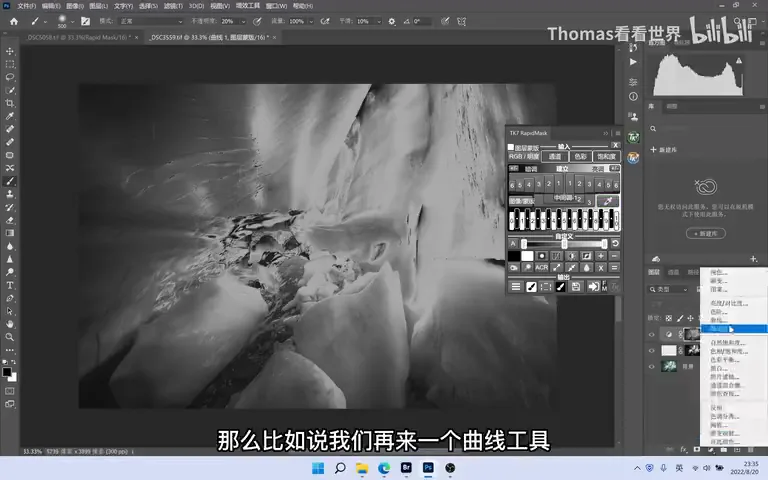768x480 pixels.
Task: Click 通道 button in TK7 panel
Action: point(554,157)
